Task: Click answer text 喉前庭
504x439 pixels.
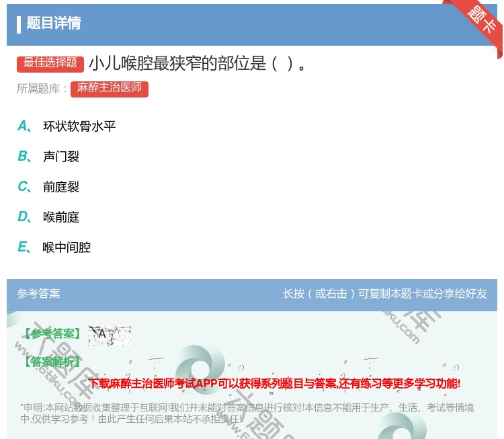Action: (61, 217)
